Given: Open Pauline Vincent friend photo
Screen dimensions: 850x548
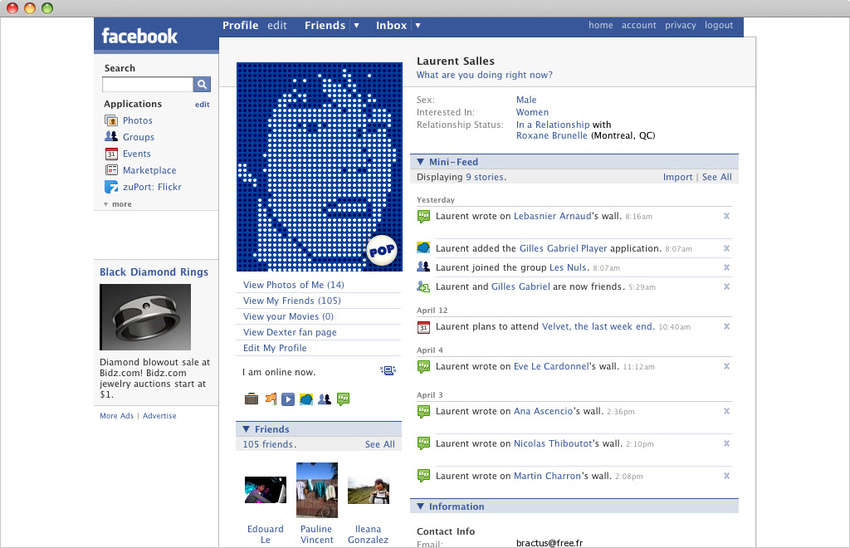Looking at the screenshot, I should click(317, 490).
